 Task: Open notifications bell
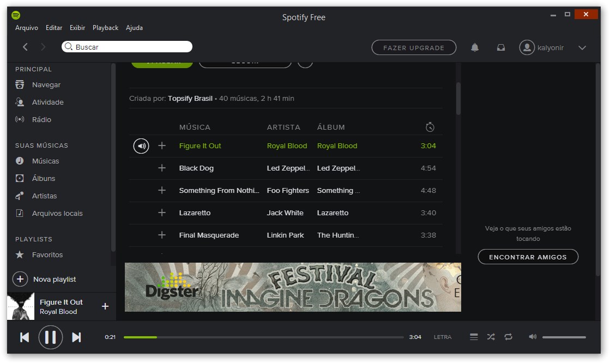coord(475,47)
